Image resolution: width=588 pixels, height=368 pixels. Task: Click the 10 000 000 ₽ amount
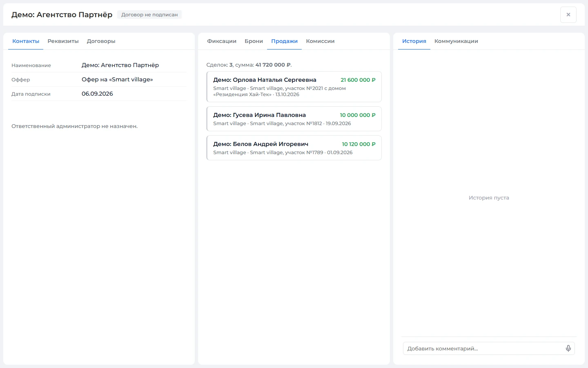coord(358,115)
